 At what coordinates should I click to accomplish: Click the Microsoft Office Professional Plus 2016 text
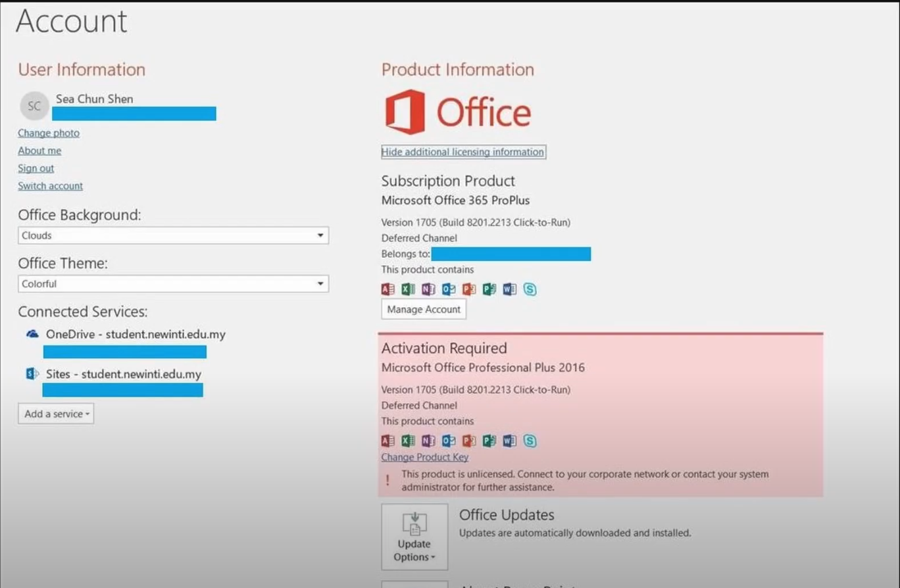483,368
